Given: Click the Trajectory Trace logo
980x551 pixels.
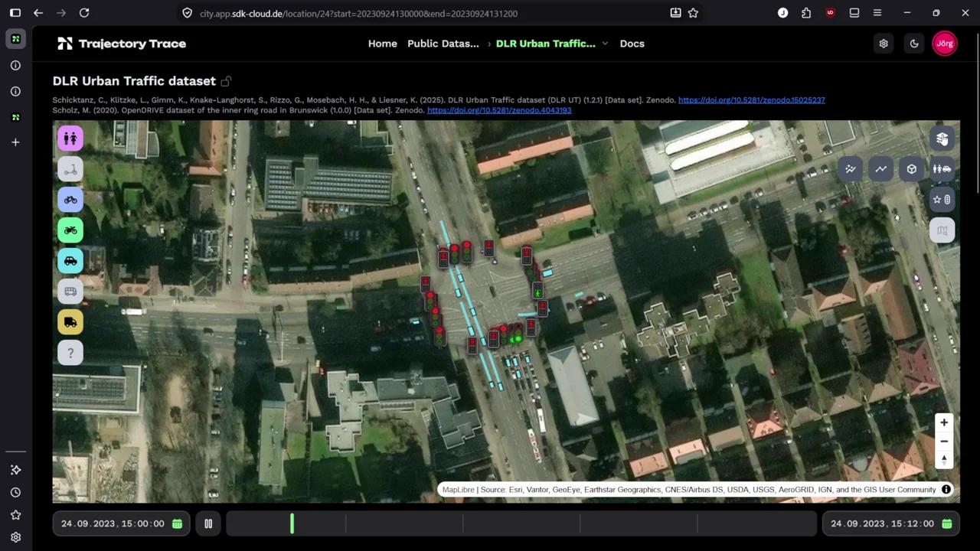Looking at the screenshot, I should [122, 44].
